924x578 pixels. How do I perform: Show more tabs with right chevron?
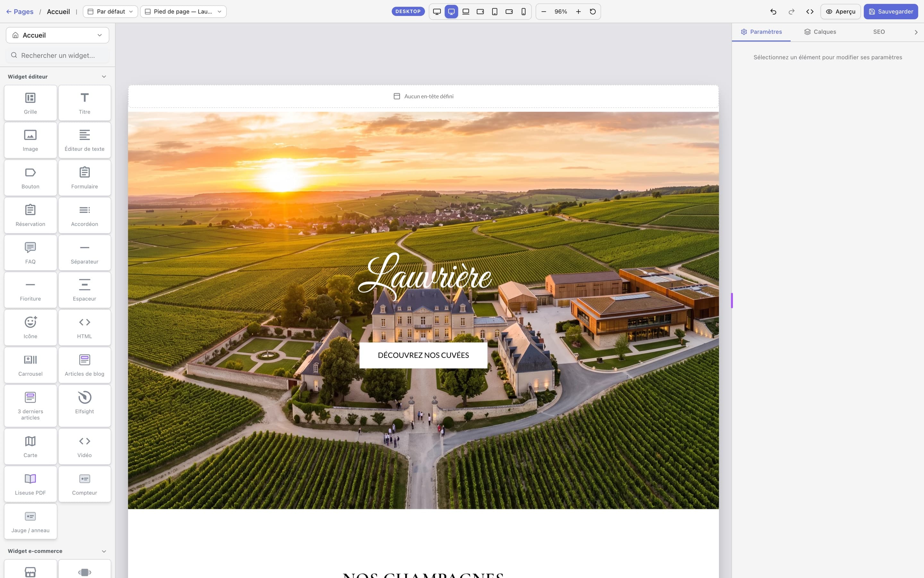916,32
